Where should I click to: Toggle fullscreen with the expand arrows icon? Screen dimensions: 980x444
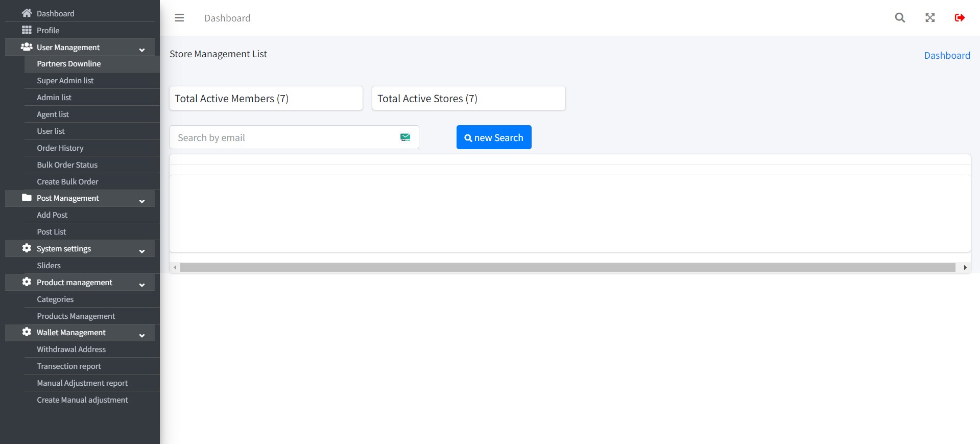coord(930,18)
